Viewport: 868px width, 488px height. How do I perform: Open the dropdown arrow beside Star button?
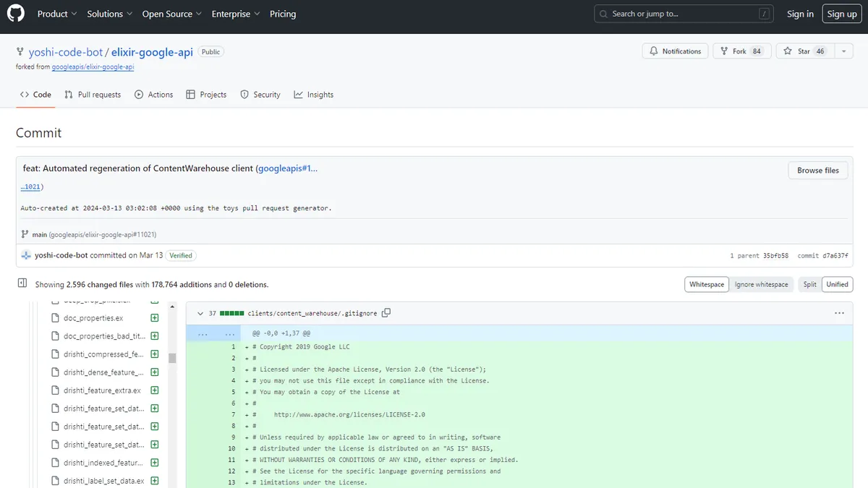tap(843, 51)
